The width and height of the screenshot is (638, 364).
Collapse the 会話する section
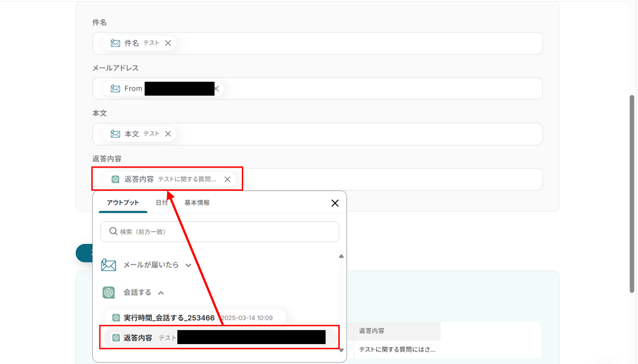[161, 293]
